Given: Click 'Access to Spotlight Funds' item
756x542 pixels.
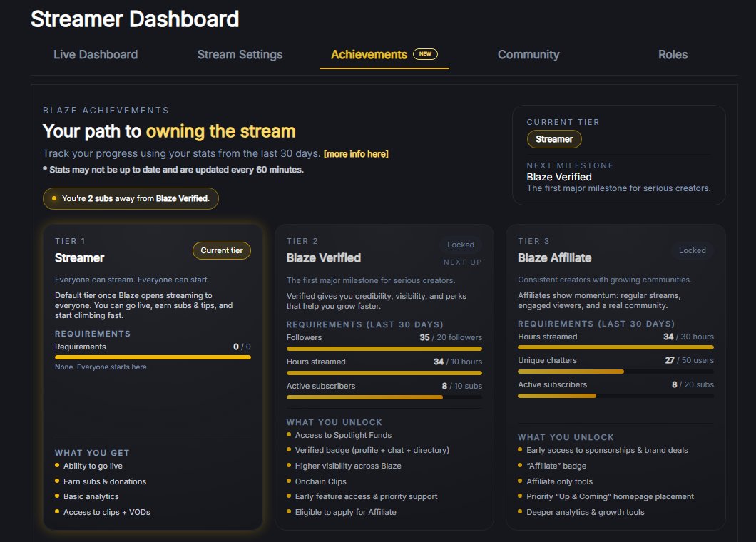Looking at the screenshot, I should (343, 435).
